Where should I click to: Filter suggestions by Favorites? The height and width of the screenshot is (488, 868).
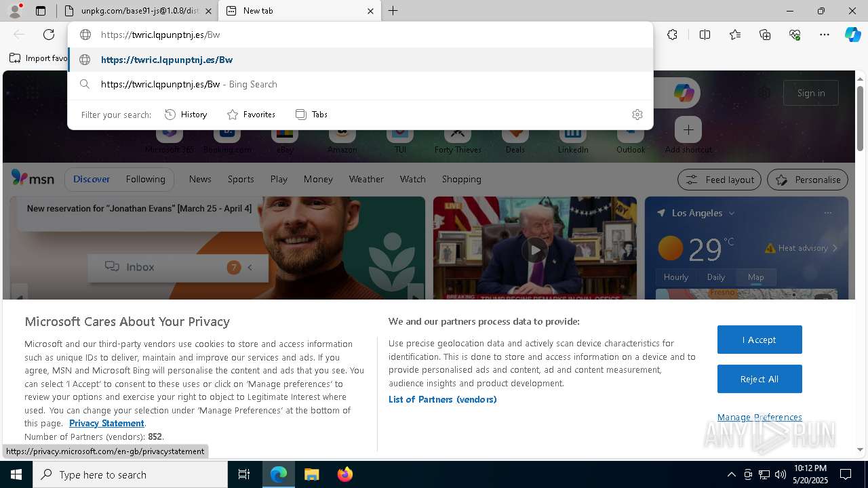(x=251, y=115)
